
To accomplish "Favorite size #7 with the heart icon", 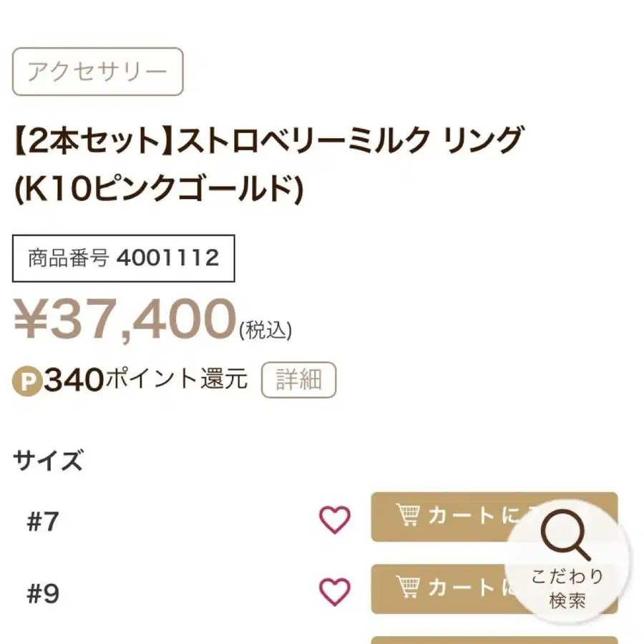I will tap(335, 520).
